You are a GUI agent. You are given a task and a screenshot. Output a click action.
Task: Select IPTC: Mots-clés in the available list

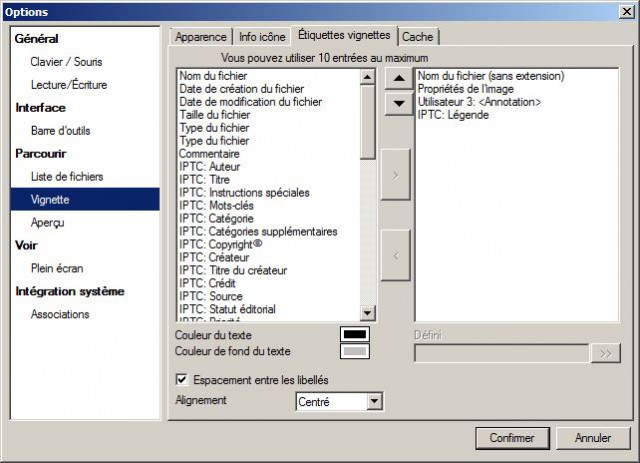pos(216,205)
